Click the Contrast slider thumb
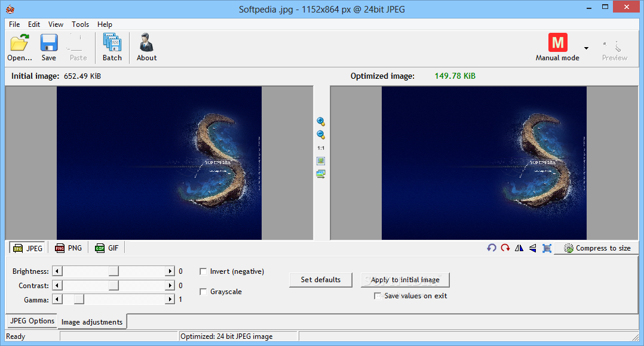 point(114,285)
